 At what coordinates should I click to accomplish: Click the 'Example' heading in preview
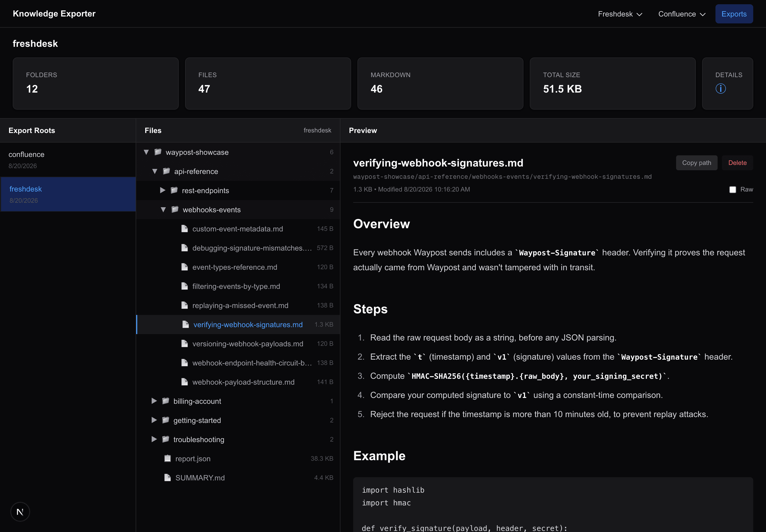tap(379, 456)
